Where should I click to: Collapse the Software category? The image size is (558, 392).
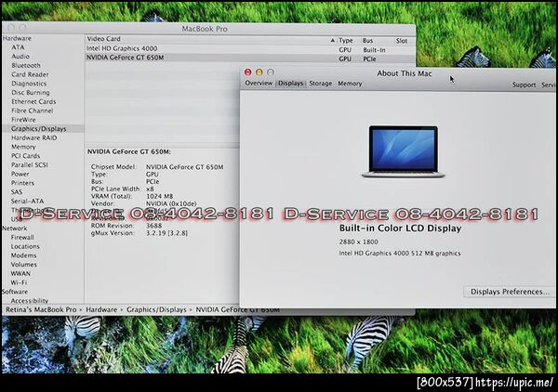pos(15,292)
